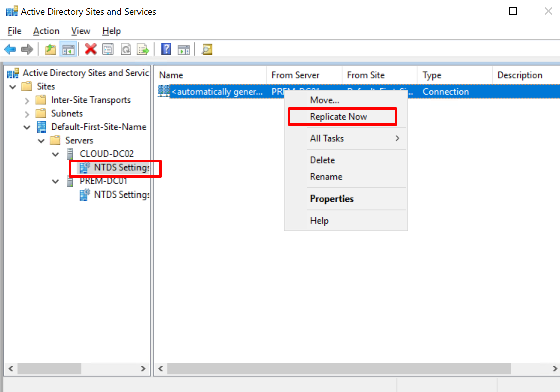
Task: Click the 'Connection' type cell
Action: click(446, 92)
